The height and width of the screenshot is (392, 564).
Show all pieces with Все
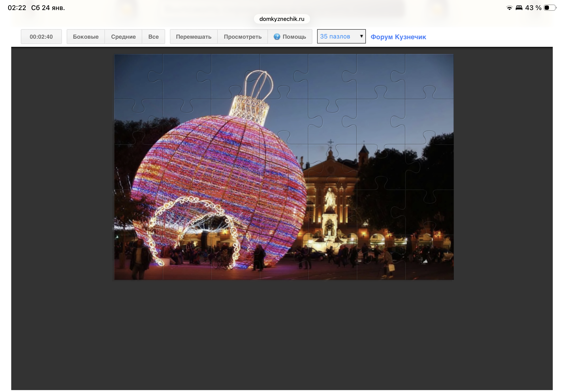click(153, 37)
